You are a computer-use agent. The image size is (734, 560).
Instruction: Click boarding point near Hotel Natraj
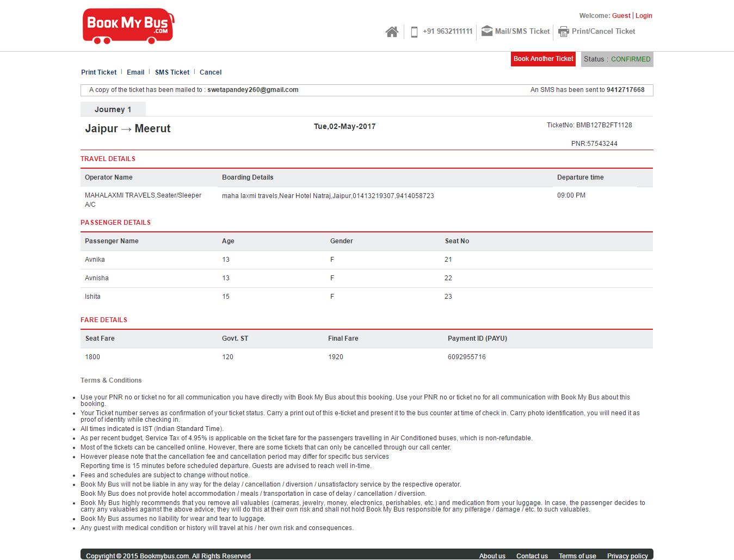coord(328,196)
